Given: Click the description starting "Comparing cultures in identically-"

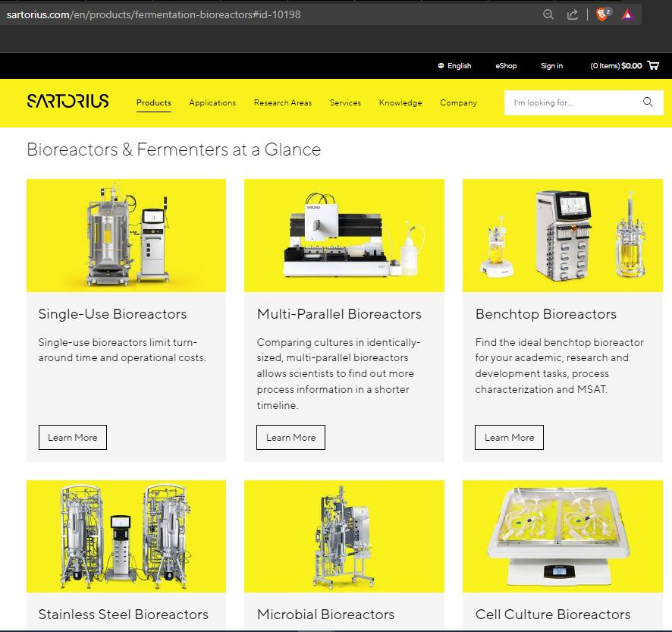Looking at the screenshot, I should point(338,373).
